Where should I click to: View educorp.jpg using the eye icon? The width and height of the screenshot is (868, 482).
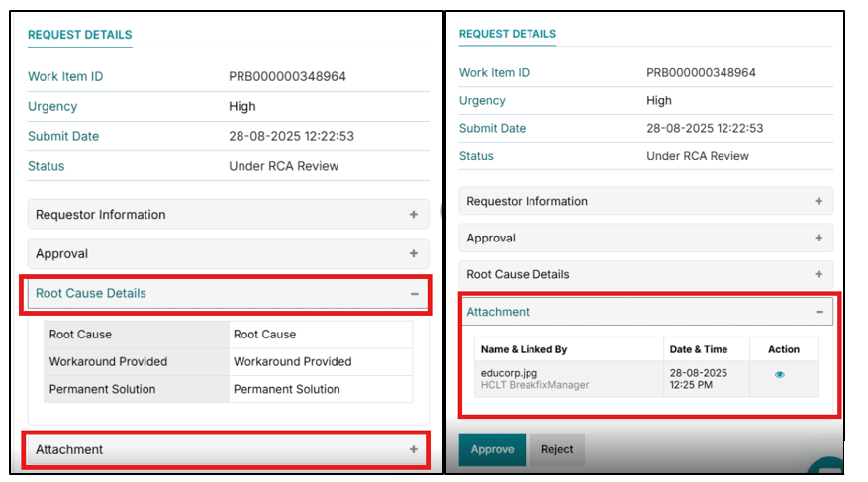pyautogui.click(x=780, y=375)
